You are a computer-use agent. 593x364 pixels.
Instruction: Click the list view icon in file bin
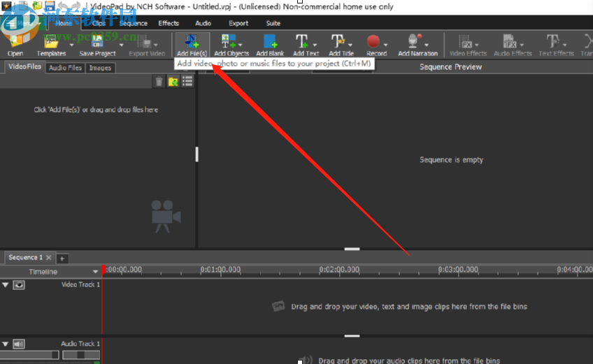click(x=187, y=81)
